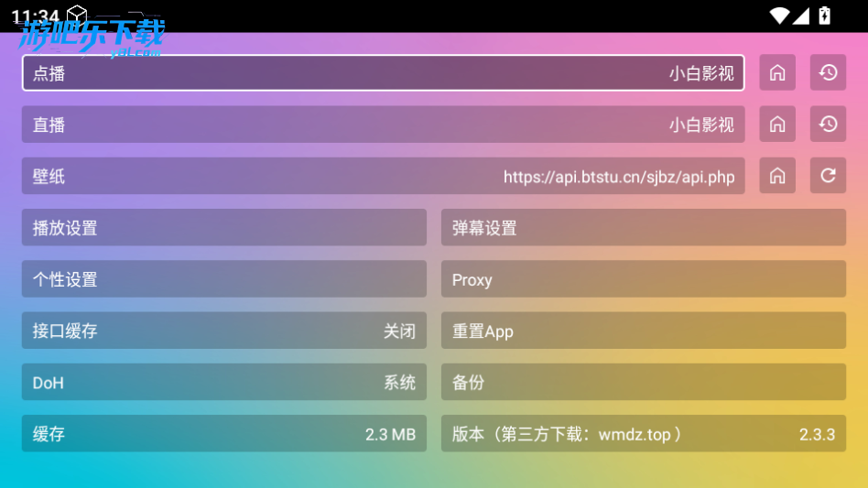Select the 直播 source row
The height and width of the screenshot is (488, 868).
[383, 125]
